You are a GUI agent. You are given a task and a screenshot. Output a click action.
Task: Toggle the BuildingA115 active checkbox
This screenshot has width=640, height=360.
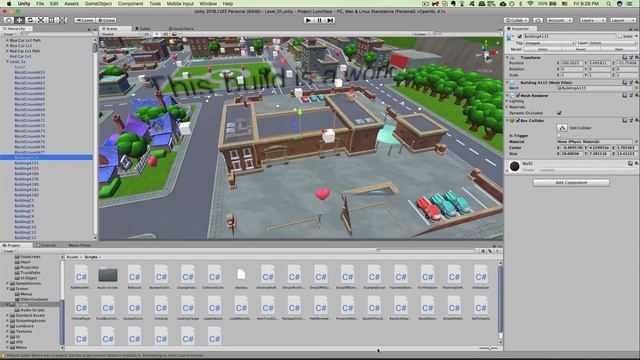(520, 36)
